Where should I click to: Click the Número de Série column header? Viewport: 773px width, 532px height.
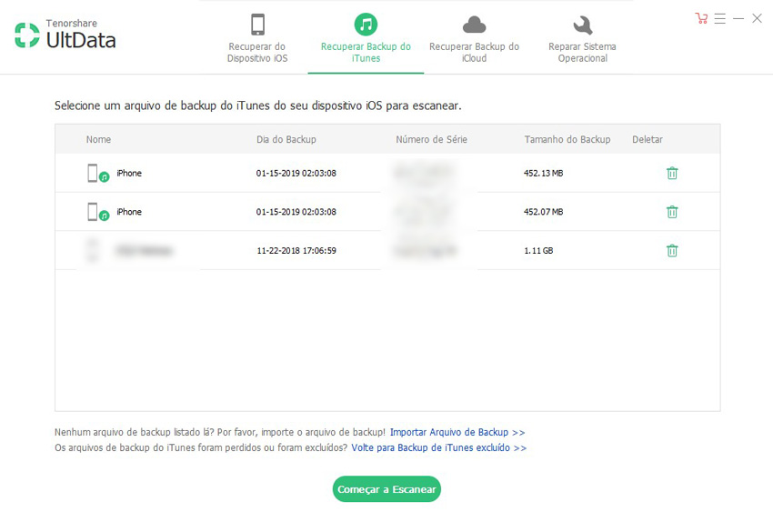pos(431,139)
